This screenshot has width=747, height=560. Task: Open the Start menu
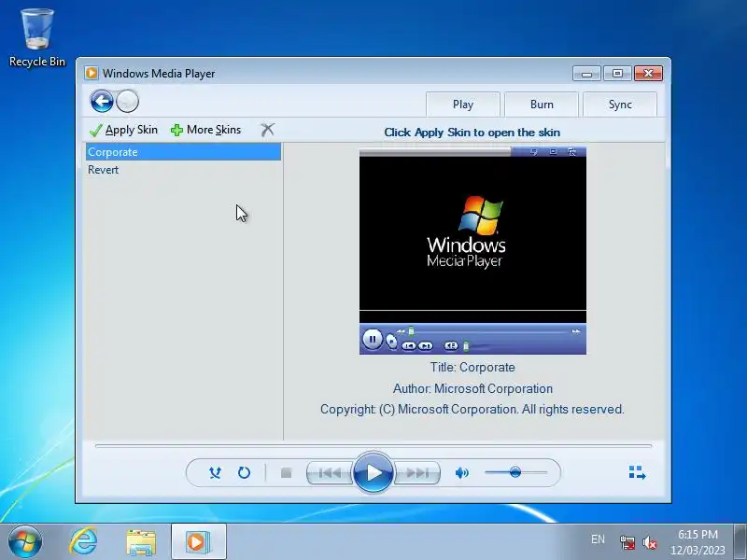click(24, 541)
